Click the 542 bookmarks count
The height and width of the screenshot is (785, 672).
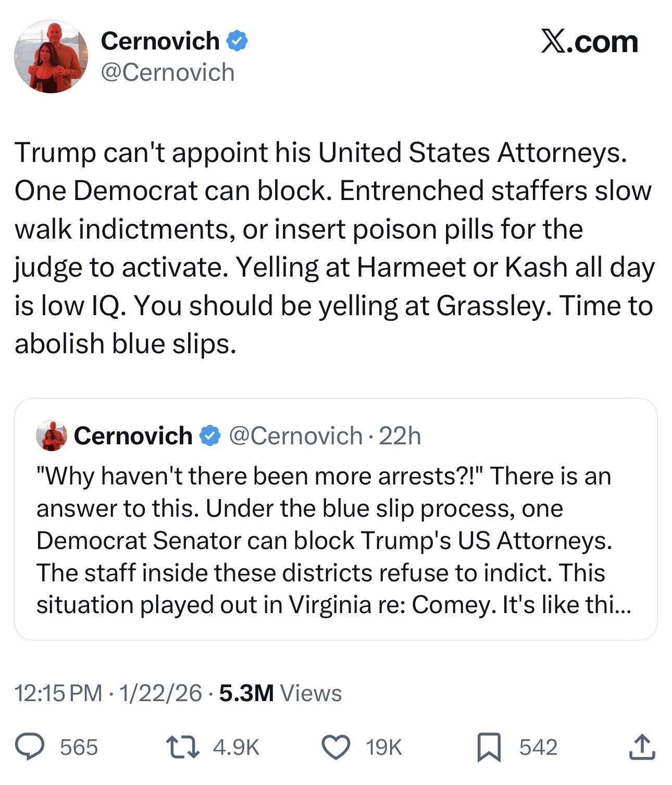538,747
